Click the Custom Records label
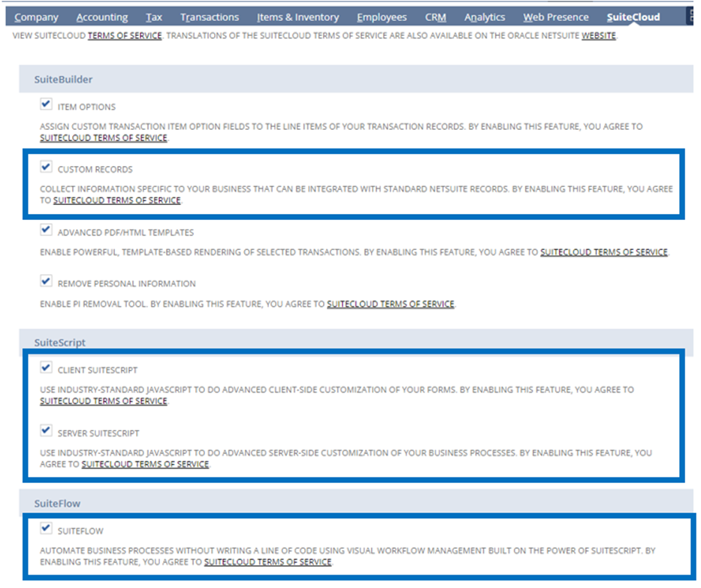701x588 pixels. tap(95, 170)
